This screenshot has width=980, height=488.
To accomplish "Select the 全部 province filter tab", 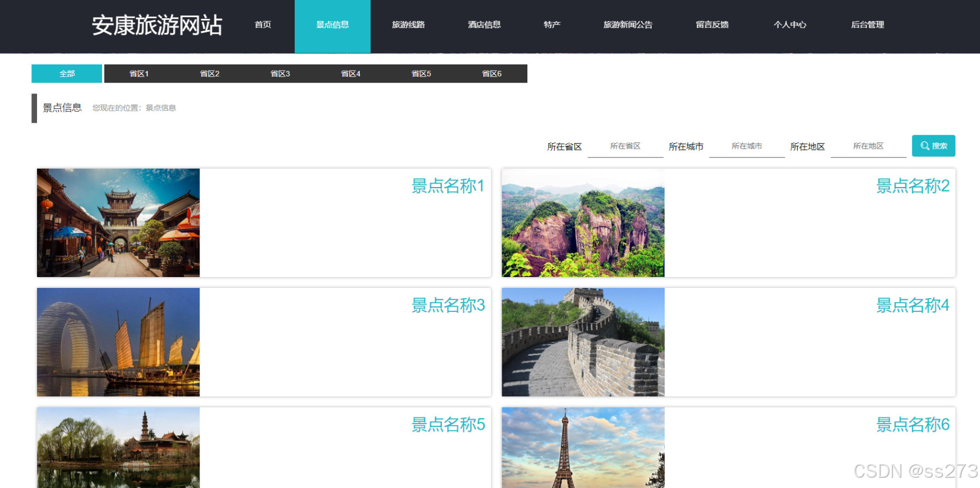I will [x=67, y=74].
